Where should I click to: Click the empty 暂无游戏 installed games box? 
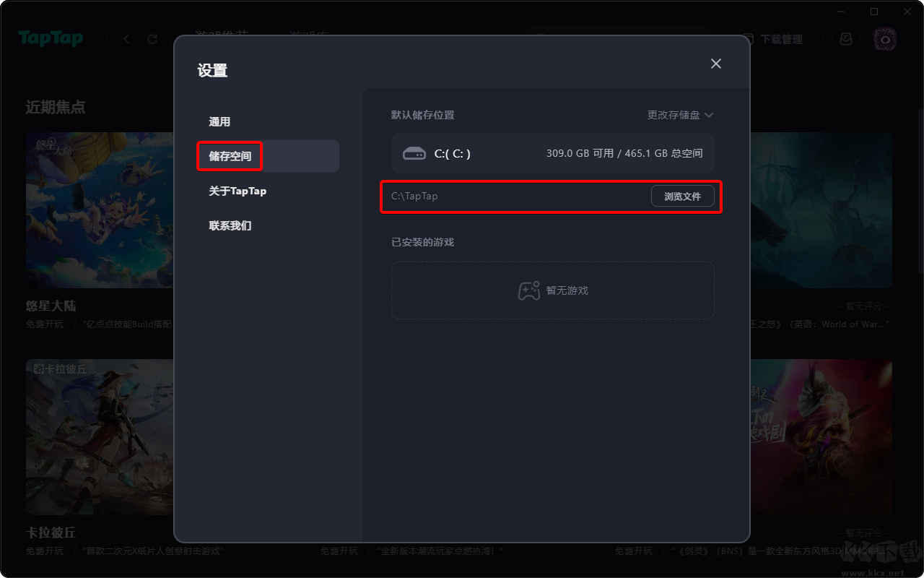(x=553, y=290)
